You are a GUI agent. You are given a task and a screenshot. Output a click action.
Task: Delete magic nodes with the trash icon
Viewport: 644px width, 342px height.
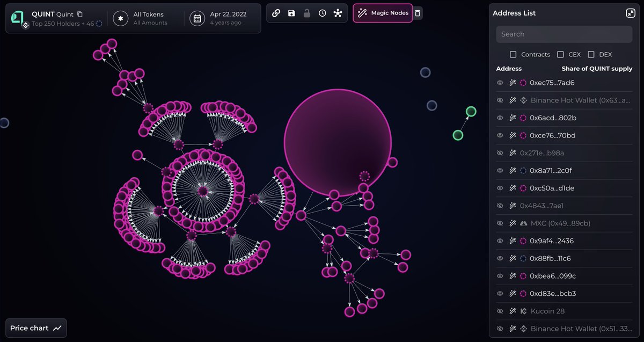(418, 13)
